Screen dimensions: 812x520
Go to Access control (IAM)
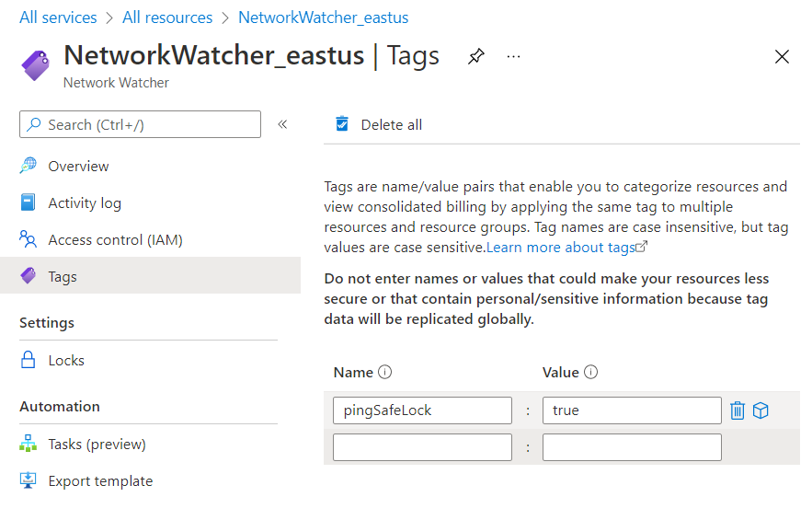pos(115,240)
